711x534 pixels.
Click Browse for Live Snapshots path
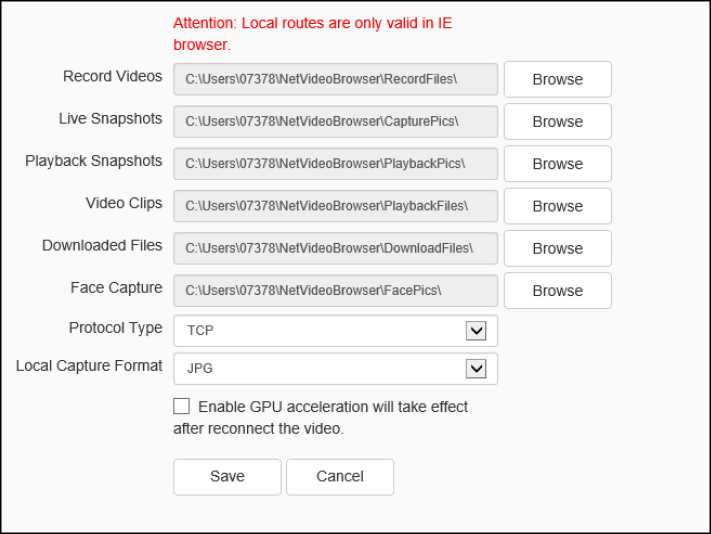pyautogui.click(x=557, y=122)
